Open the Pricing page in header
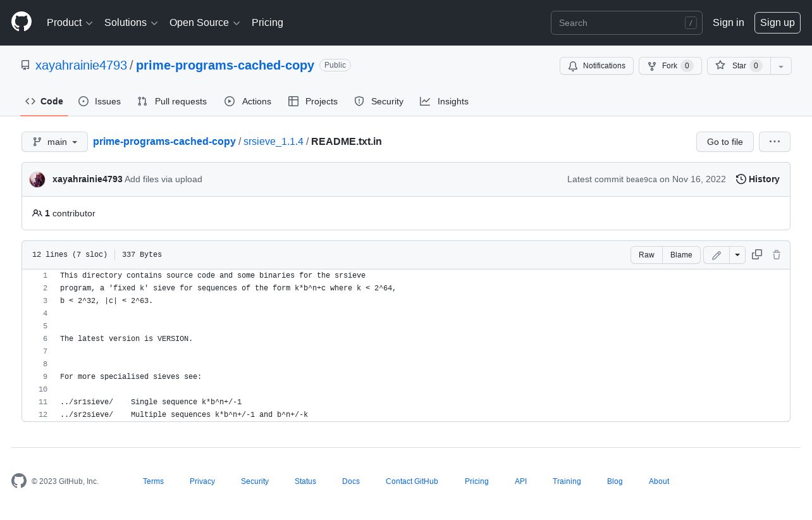Image resolution: width=812 pixels, height=520 pixels. (x=268, y=23)
